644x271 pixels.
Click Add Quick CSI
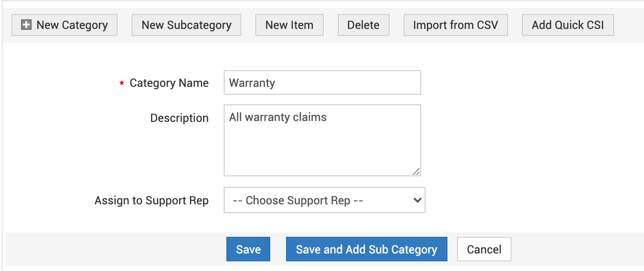coord(568,25)
